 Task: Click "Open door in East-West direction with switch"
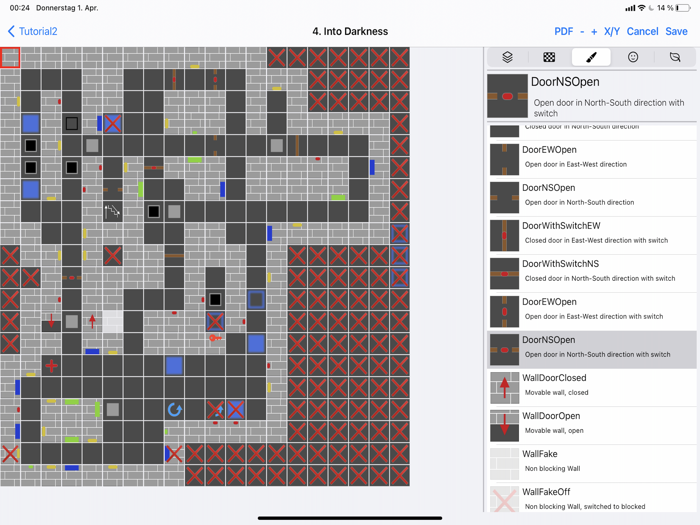594,317
